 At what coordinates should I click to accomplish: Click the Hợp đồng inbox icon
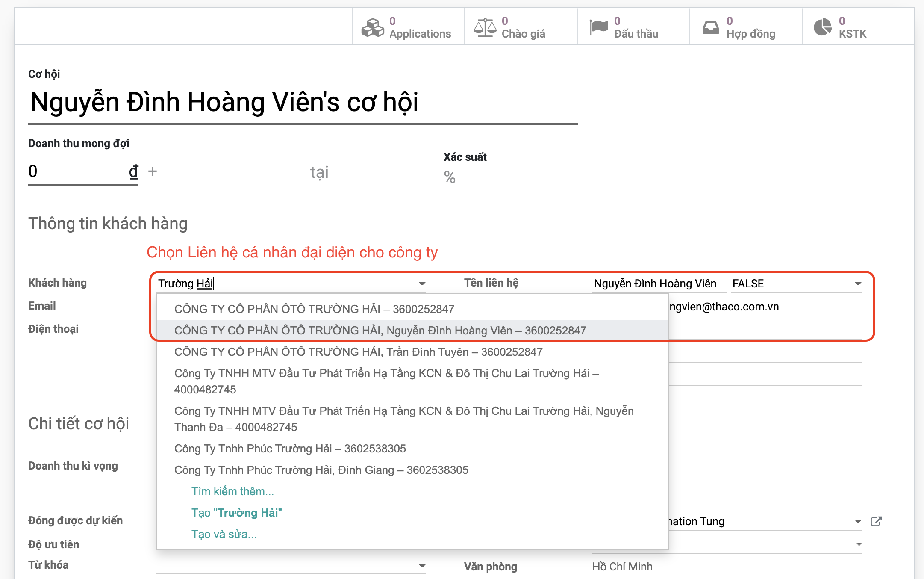pyautogui.click(x=710, y=27)
